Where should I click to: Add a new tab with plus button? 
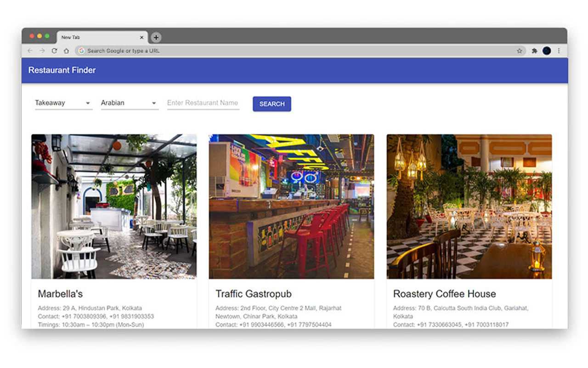point(156,37)
